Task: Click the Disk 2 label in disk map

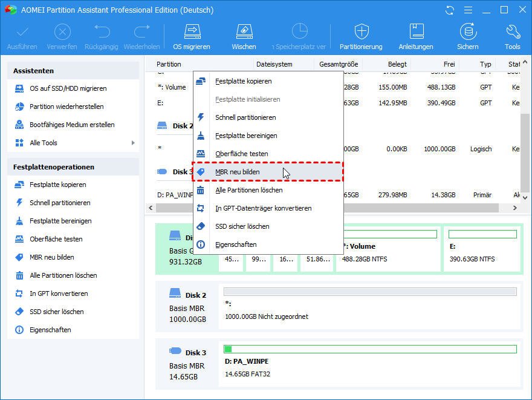Action: point(195,295)
